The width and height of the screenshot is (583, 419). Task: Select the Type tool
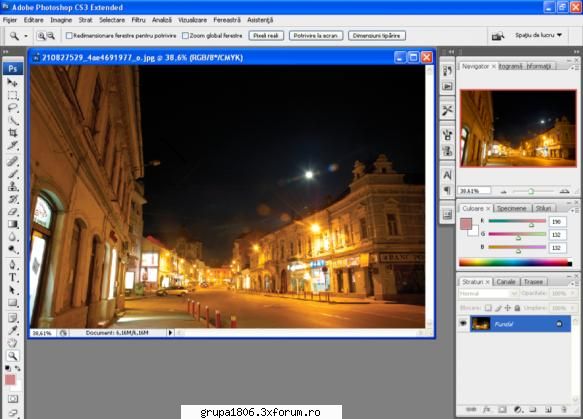pyautogui.click(x=13, y=278)
